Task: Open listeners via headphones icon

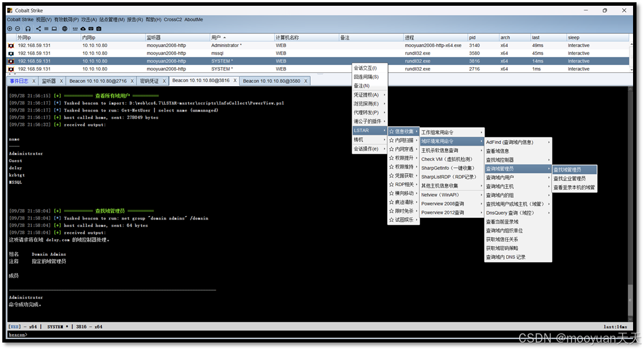Action: pyautogui.click(x=28, y=29)
